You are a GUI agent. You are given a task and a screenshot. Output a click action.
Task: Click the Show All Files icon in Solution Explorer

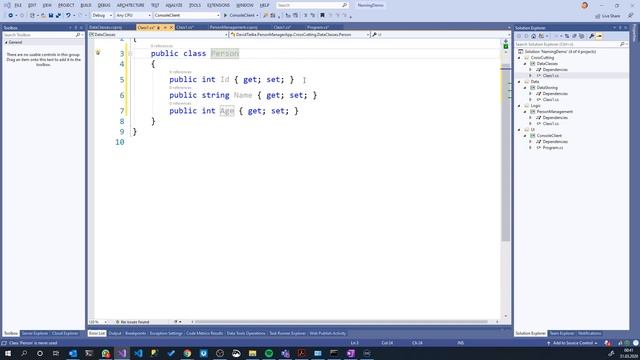(582, 36)
